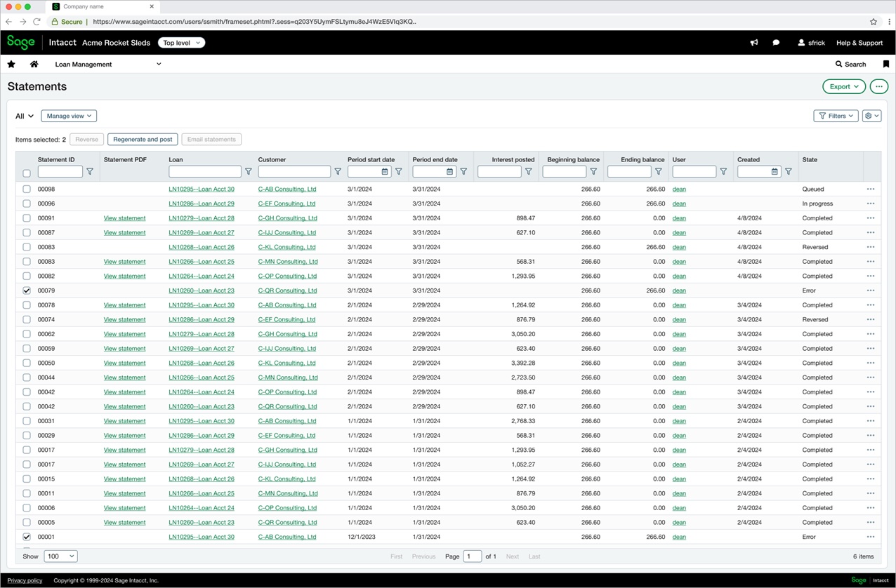Click the filter icon for Statement ID
The height and width of the screenshot is (588, 896).
(x=90, y=172)
